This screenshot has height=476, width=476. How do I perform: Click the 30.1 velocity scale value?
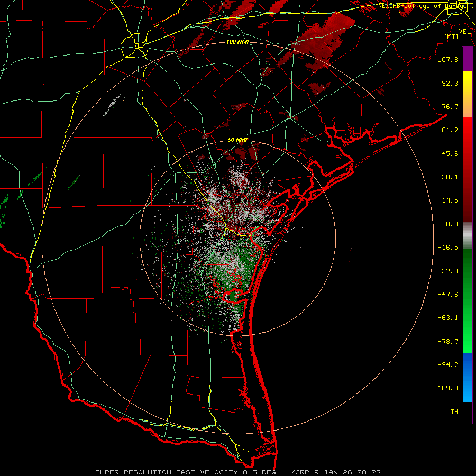[x=450, y=177]
